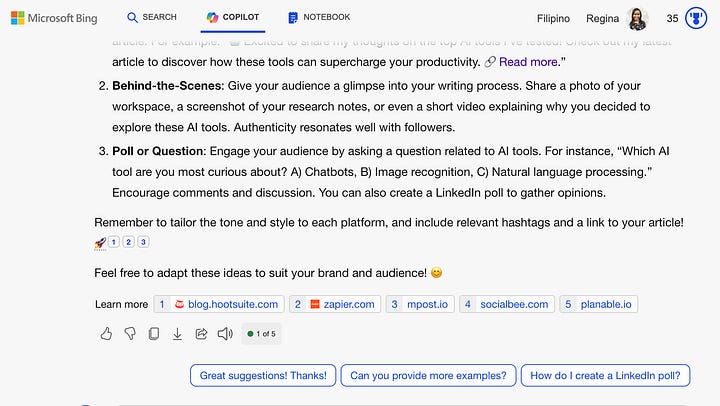The height and width of the screenshot is (406, 720).
Task: Click citation number 2 under the response
Action: click(x=129, y=242)
